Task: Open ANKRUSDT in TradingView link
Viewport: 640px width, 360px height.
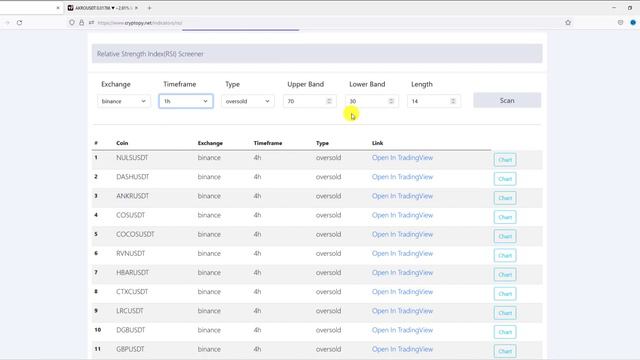Action: pyautogui.click(x=402, y=196)
